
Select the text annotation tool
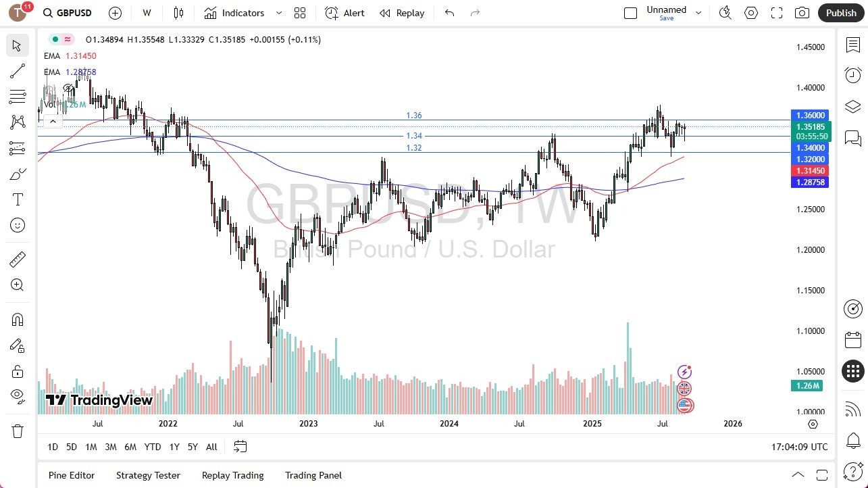coord(18,199)
